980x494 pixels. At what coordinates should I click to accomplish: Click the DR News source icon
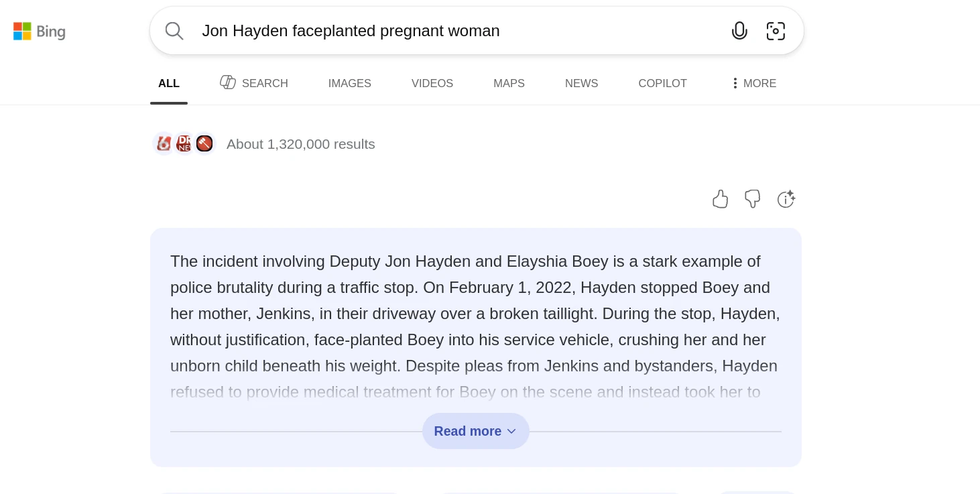point(184,143)
